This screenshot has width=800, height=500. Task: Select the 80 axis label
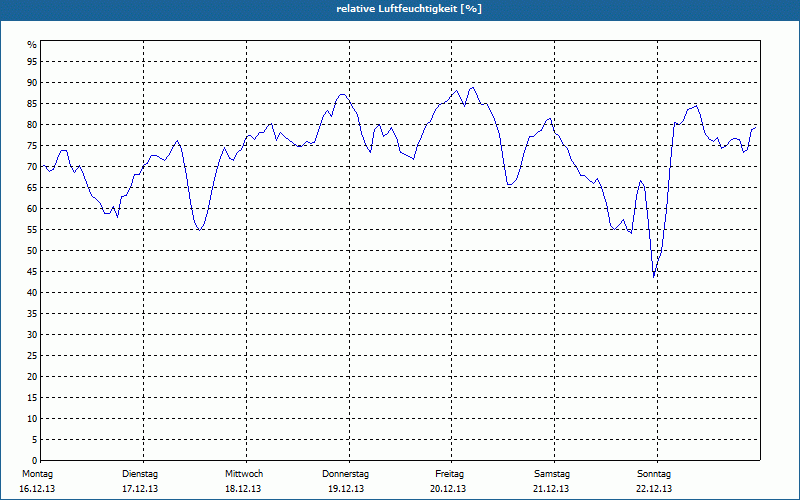point(32,124)
